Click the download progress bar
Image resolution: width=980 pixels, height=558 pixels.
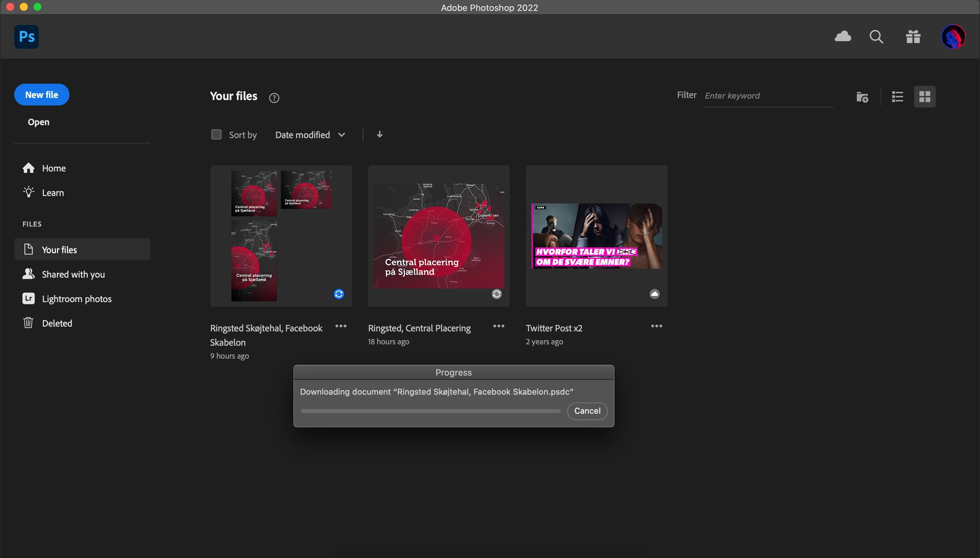[430, 411]
